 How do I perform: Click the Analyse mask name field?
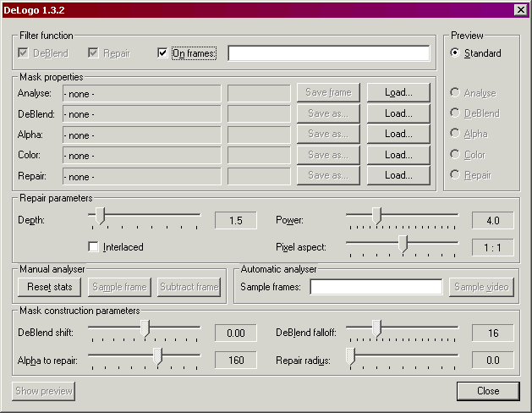point(142,93)
